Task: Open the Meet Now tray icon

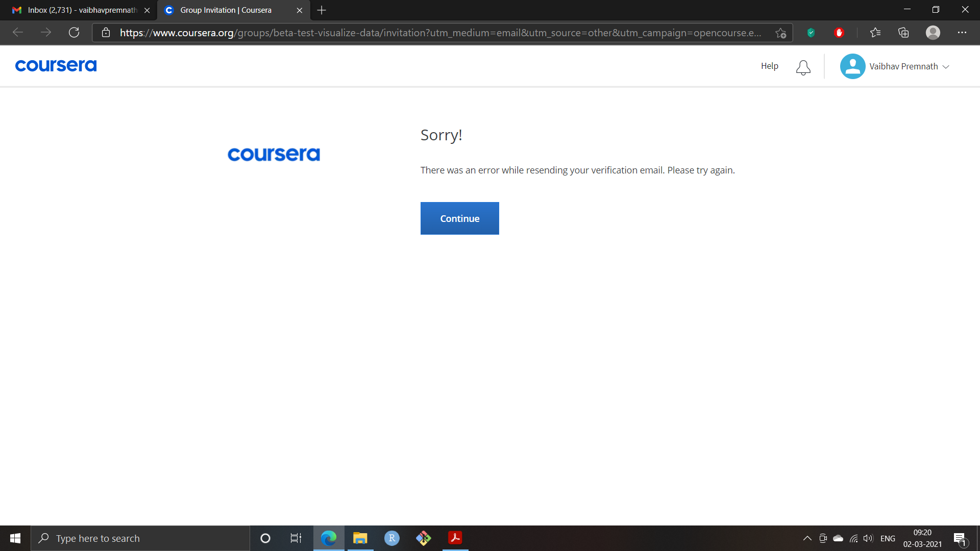Action: pos(823,538)
